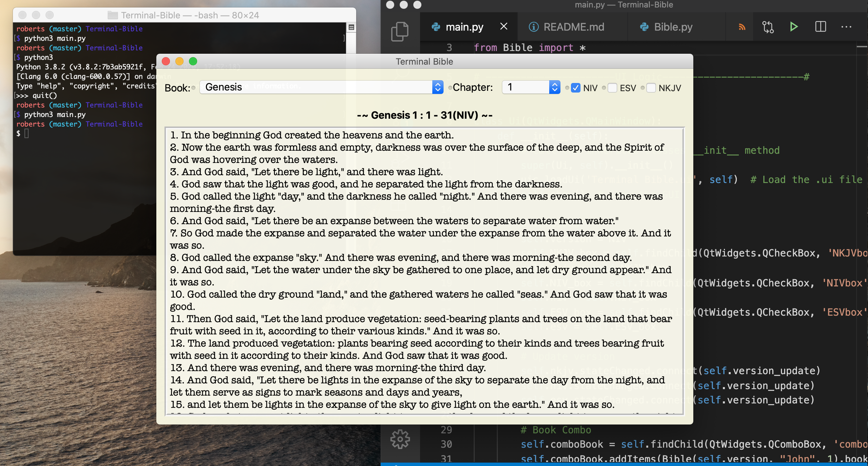Screen dimensions: 868x466
Task: Switch to the README.md tab
Action: pos(573,27)
